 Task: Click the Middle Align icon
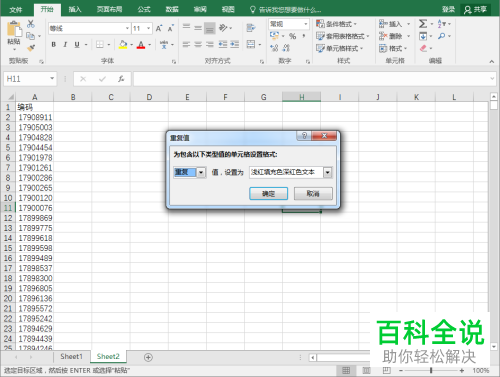(x=198, y=28)
